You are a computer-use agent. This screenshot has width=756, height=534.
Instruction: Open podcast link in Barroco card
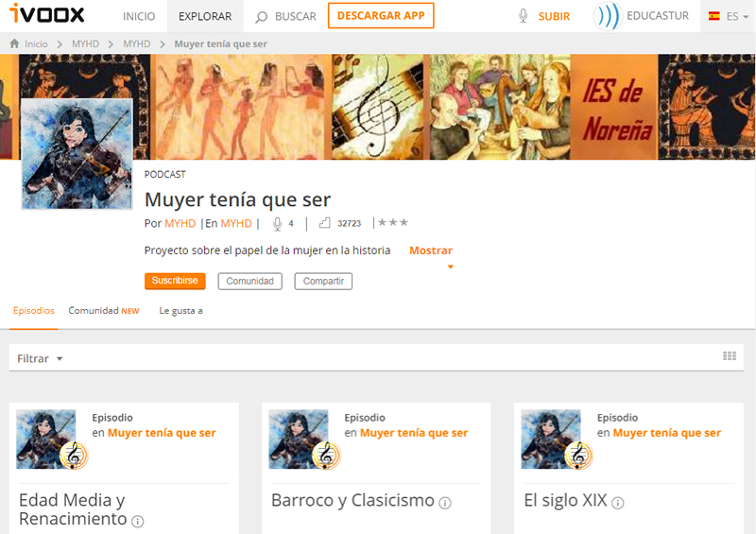[414, 433]
